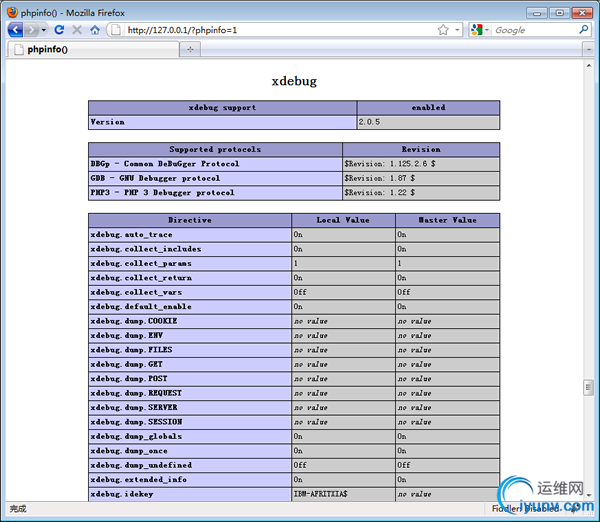The height and width of the screenshot is (522, 600).
Task: Click the IBM-AFRITXIA$ idekey local value
Action: tap(343, 494)
